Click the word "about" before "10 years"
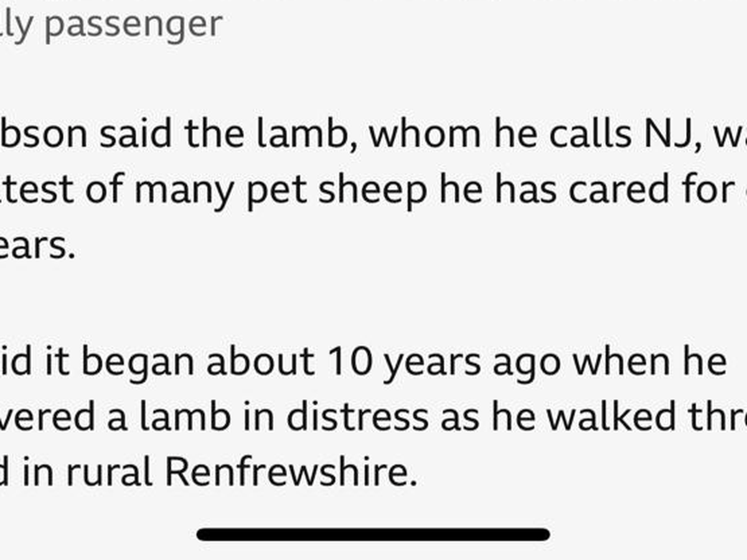This screenshot has height=560, width=747. pos(260,362)
